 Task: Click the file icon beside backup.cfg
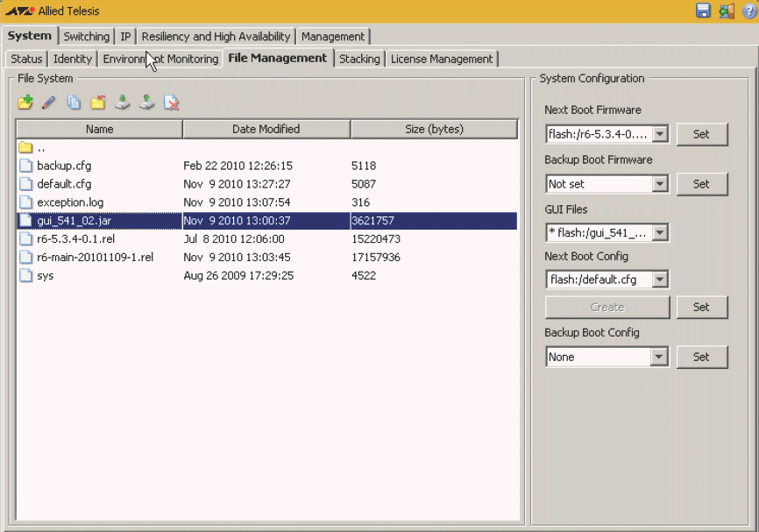click(25, 166)
